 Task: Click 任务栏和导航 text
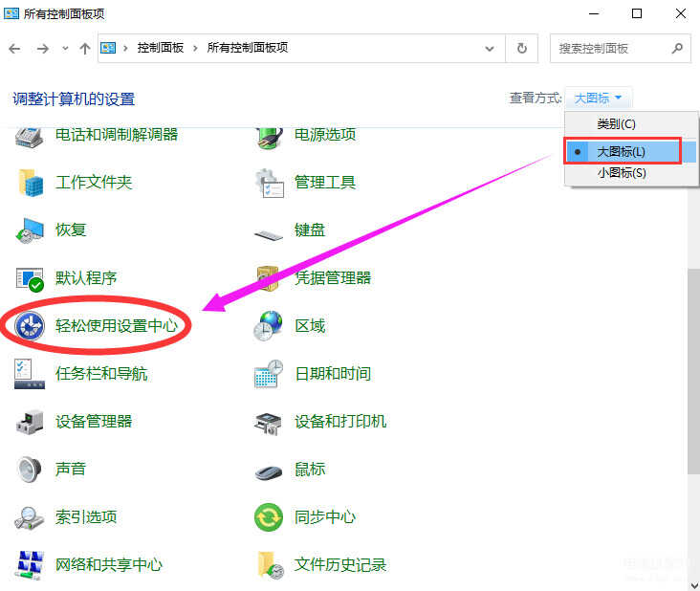pos(101,374)
